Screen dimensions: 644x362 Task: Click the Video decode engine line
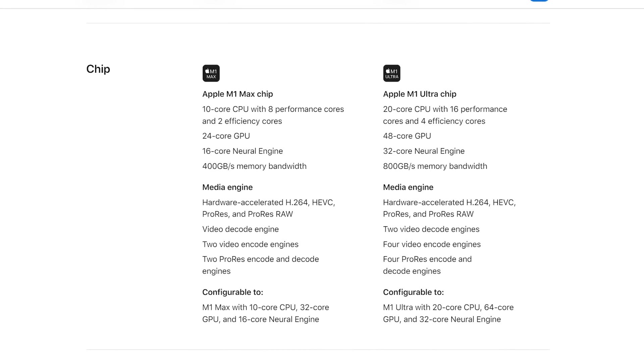[240, 229]
